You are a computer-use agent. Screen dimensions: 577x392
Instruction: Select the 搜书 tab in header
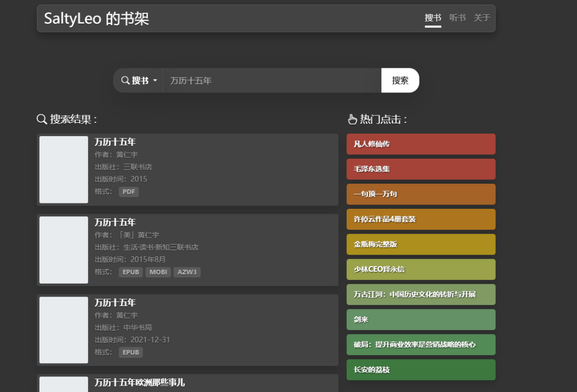pos(433,18)
